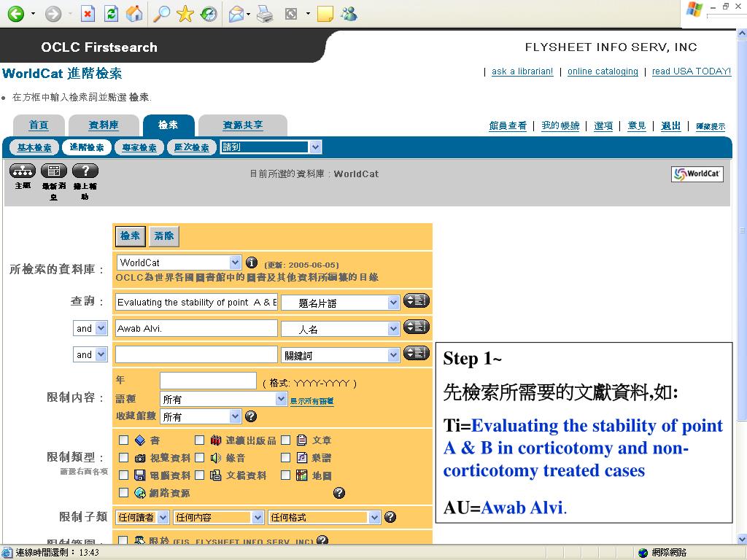Tick the Maps checkbox
The width and height of the screenshot is (747, 560).
(285, 475)
